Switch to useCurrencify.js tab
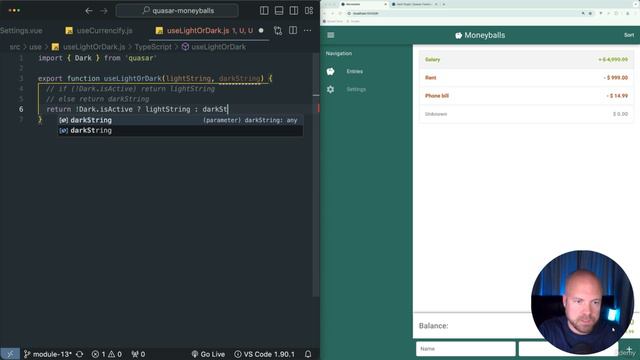 99,31
